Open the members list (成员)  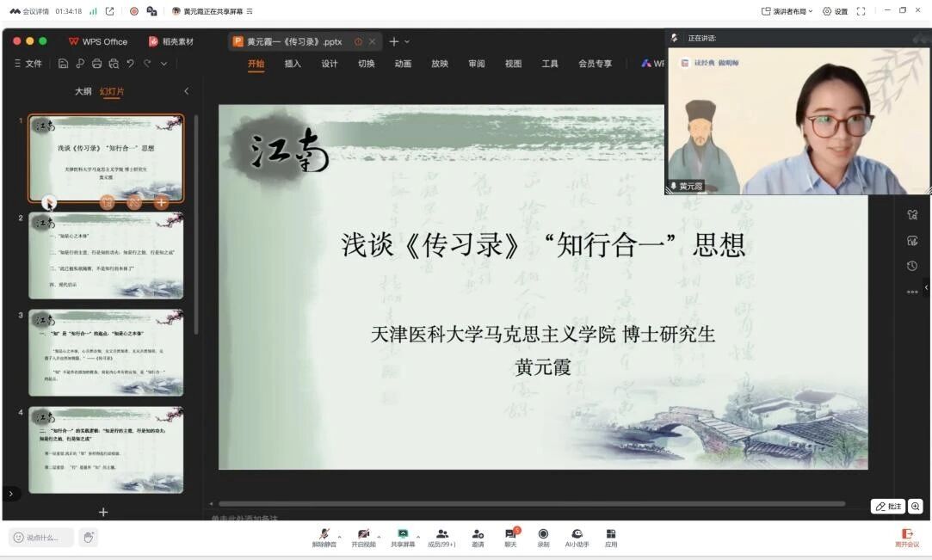pos(441,535)
